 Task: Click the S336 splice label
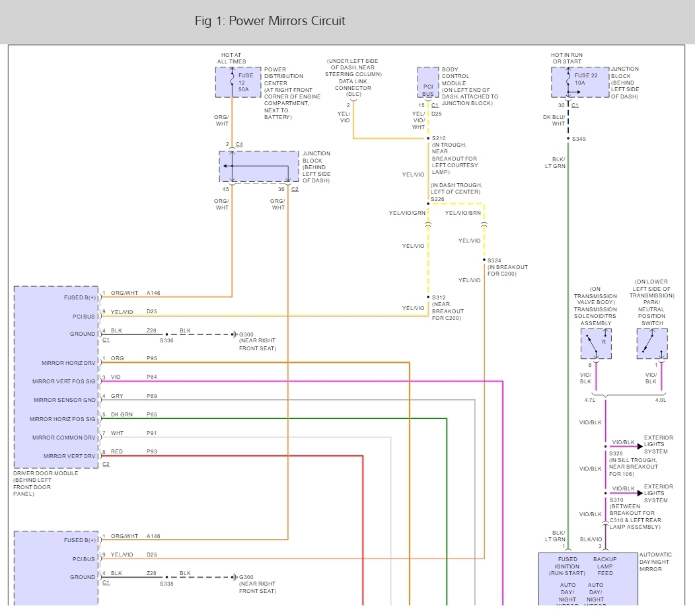tap(166, 340)
